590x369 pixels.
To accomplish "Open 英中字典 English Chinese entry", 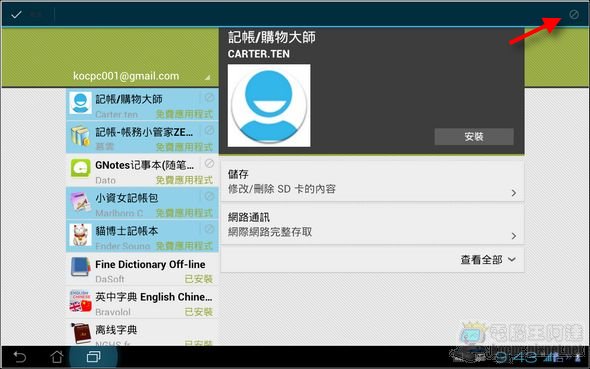I will [142, 302].
